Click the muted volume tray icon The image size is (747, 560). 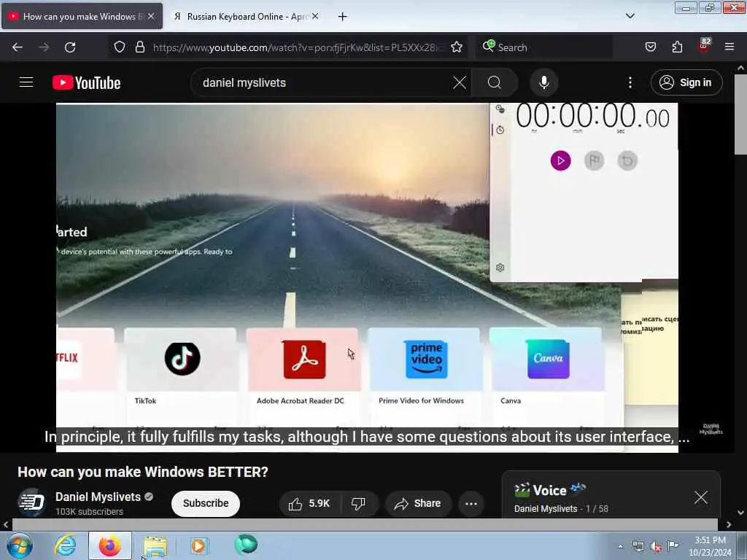[x=656, y=547]
